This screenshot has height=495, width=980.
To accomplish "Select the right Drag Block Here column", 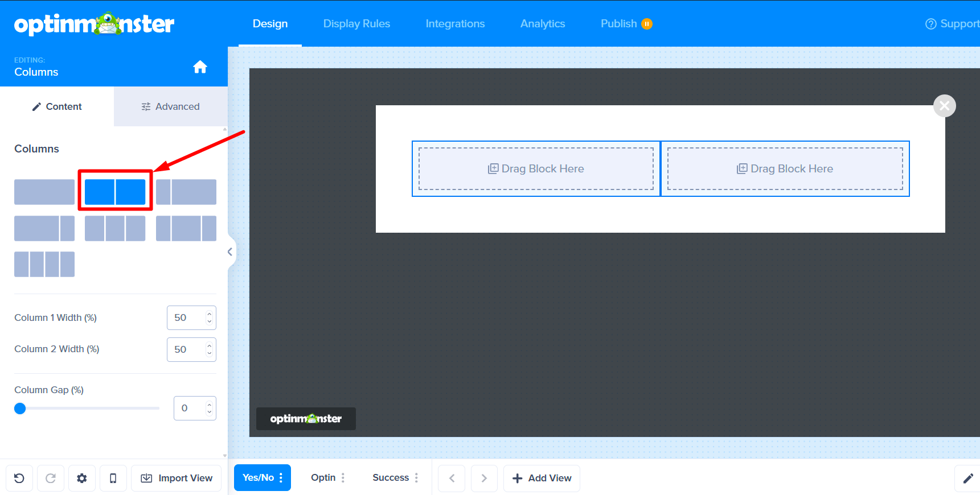I will point(785,169).
